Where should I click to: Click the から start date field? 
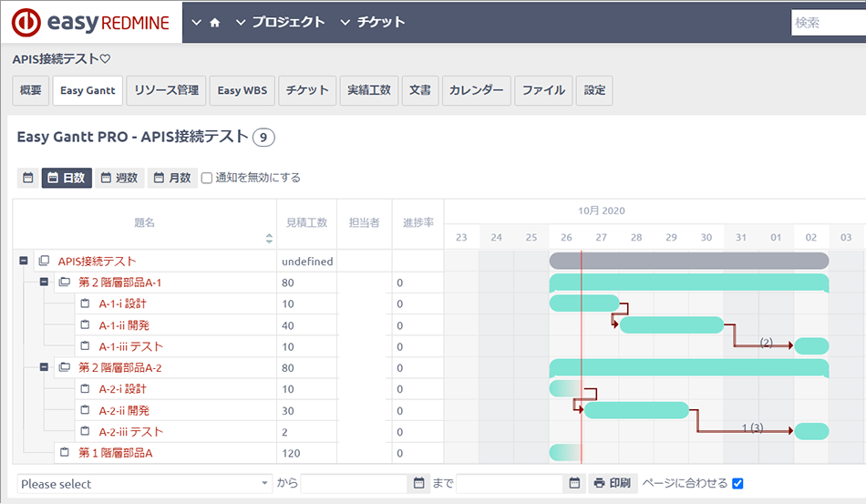coord(355,484)
